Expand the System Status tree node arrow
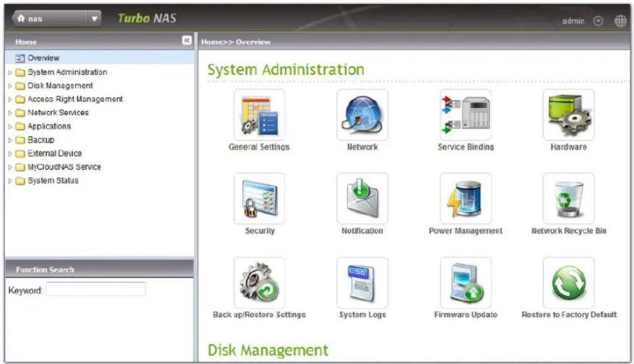This screenshot has height=364, width=634. 10,181
